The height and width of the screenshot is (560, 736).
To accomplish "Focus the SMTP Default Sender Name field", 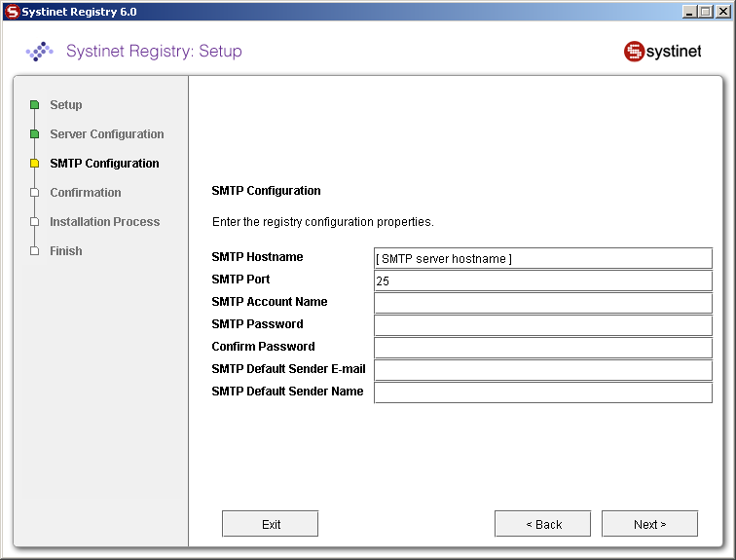I will pos(543,392).
